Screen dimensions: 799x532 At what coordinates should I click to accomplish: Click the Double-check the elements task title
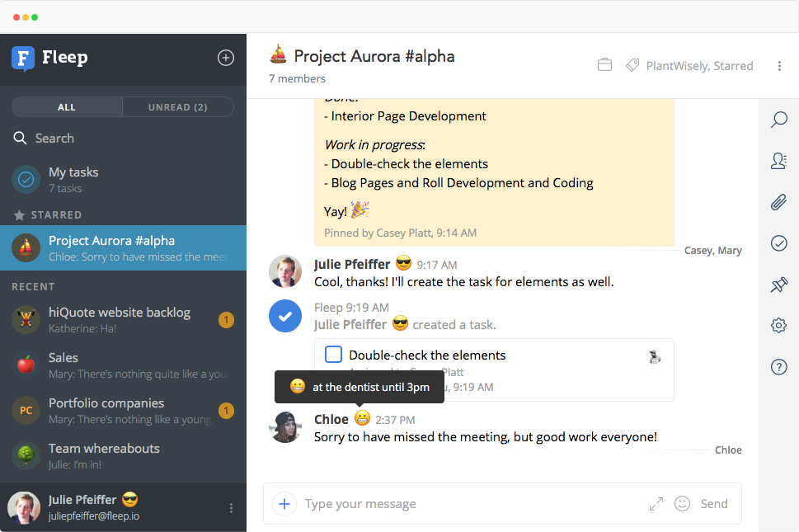(x=427, y=355)
